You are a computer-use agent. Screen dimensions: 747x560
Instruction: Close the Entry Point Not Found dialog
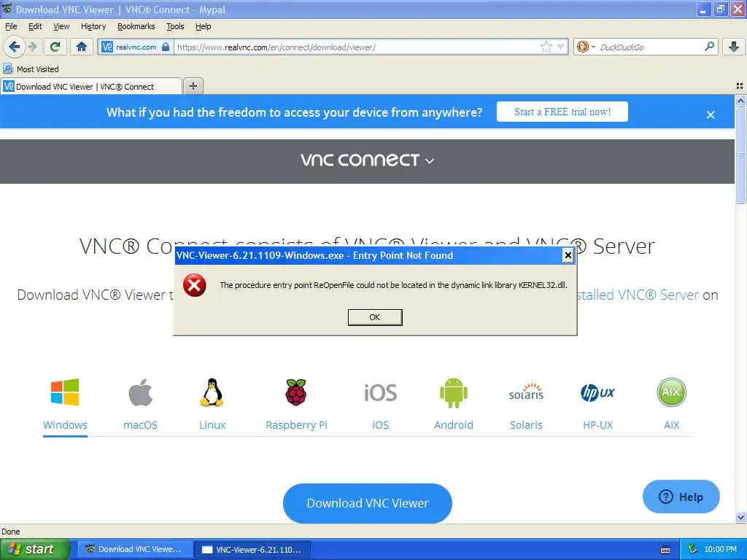[568, 255]
